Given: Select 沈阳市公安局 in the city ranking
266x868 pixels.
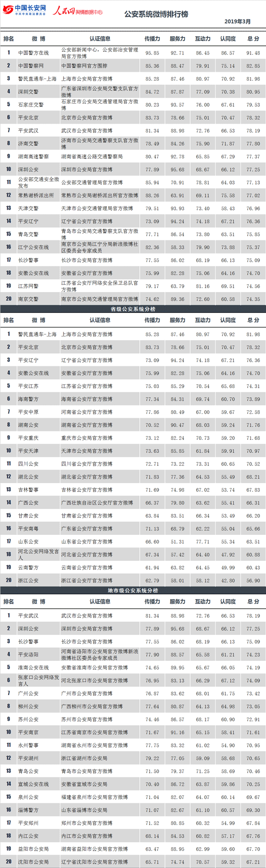Looking at the screenshot, I should [x=33, y=862].
